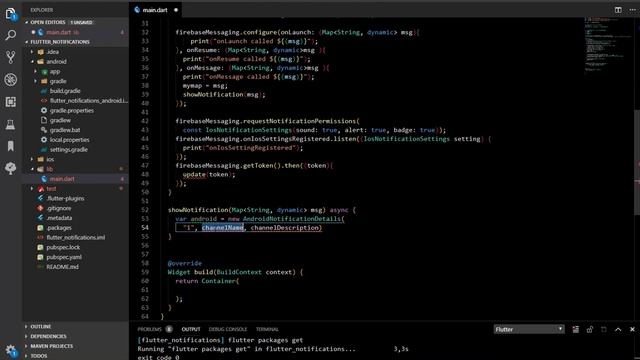Open flutter_notifications_android.iml file

point(89,101)
